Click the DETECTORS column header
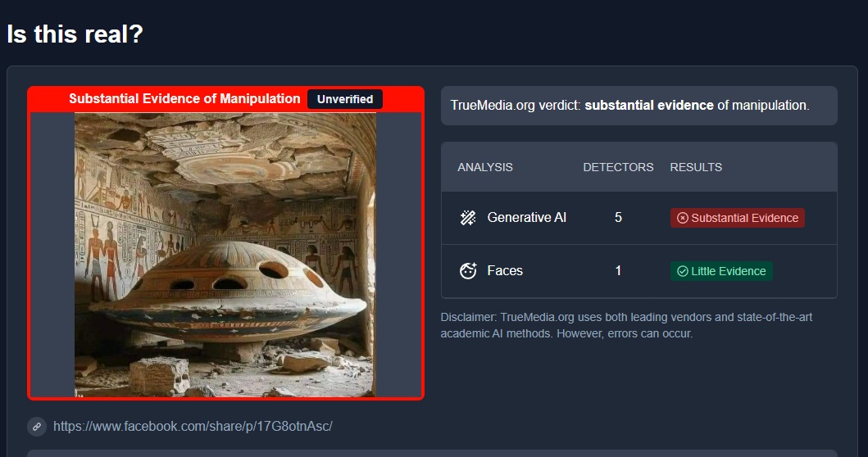868x457 pixels. click(618, 167)
